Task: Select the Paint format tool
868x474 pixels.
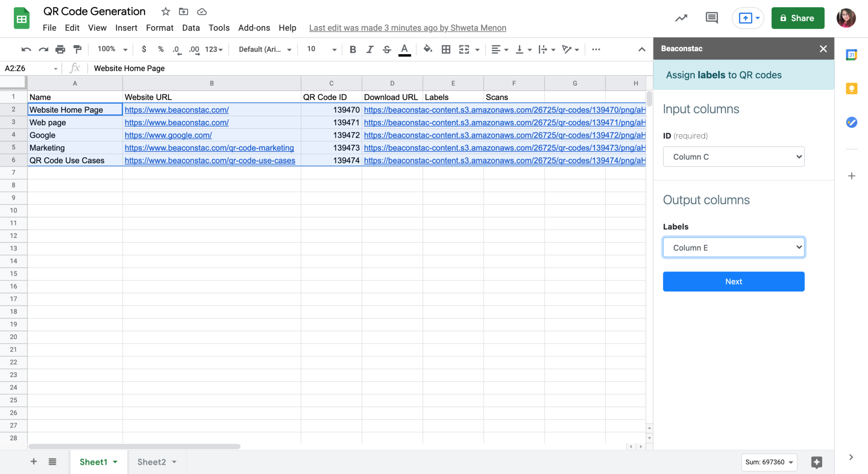Action: click(77, 49)
